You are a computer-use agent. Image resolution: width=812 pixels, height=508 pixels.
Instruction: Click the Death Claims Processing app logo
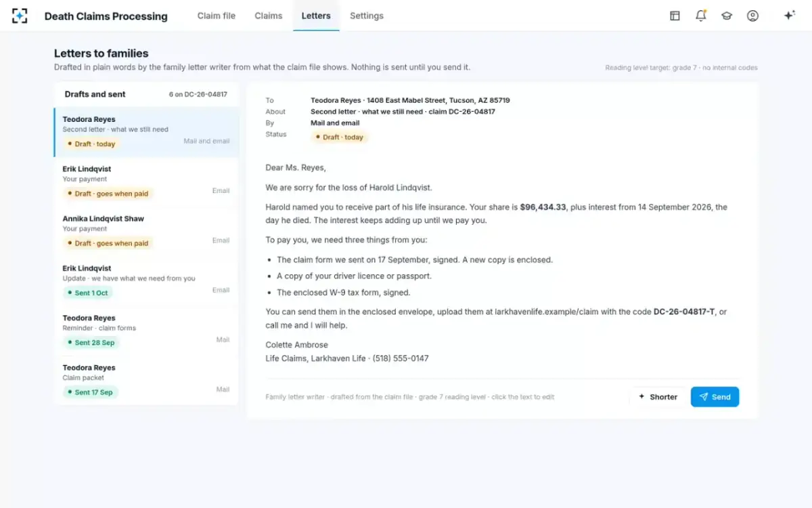[20, 16]
